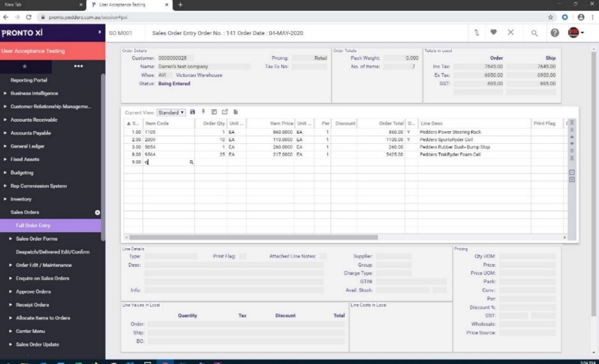Jump to first row using the grid side control
The width and height of the screenshot is (599, 364).
[x=572, y=123]
